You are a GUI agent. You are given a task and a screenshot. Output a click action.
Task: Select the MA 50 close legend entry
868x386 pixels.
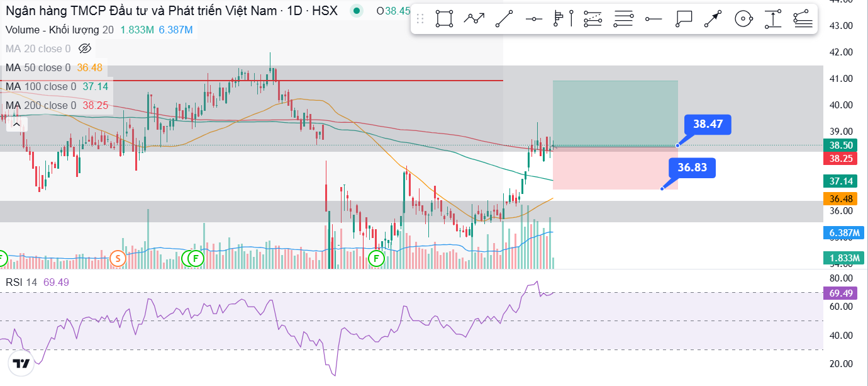tap(38, 67)
